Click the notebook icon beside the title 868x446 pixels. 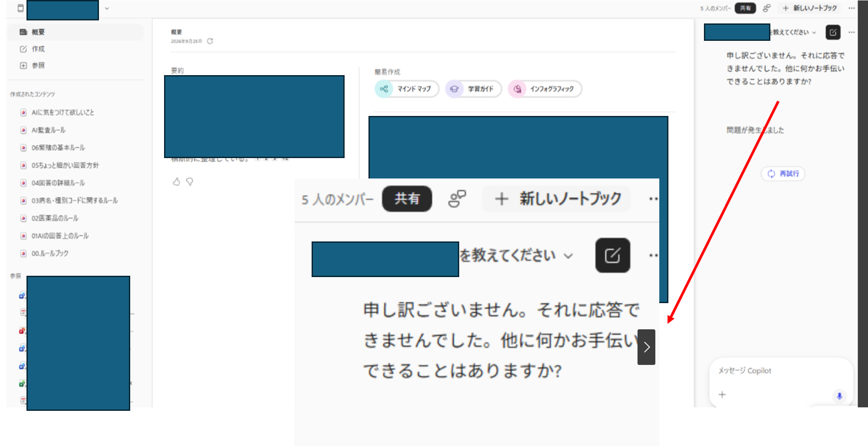(x=20, y=8)
